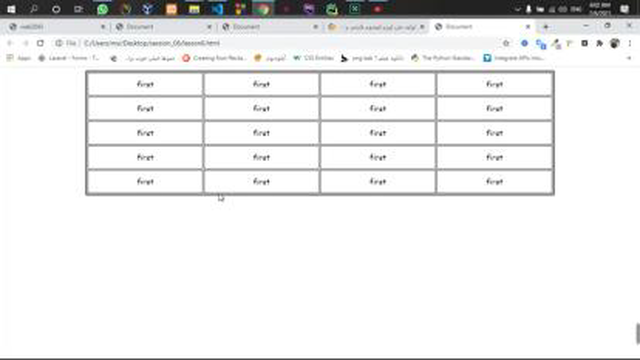Image resolution: width=640 pixels, height=360 pixels.
Task: Open the Integrate APIs bookmark
Action: 514,58
